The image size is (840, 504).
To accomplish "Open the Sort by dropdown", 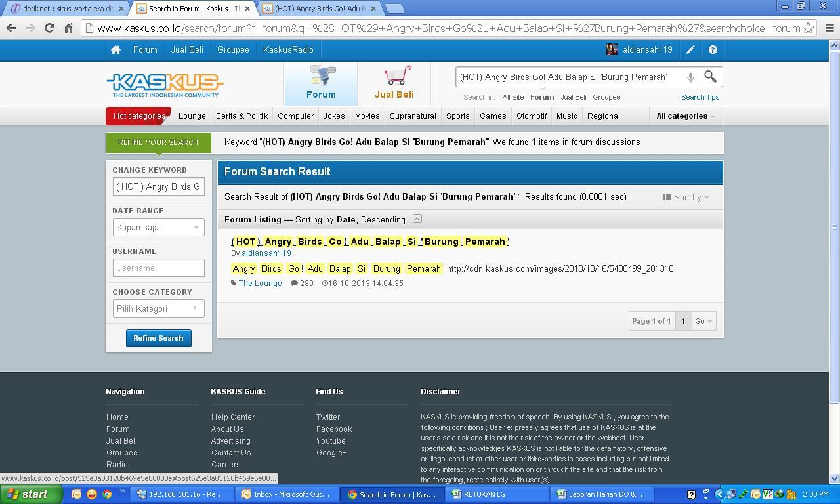I will pos(686,197).
